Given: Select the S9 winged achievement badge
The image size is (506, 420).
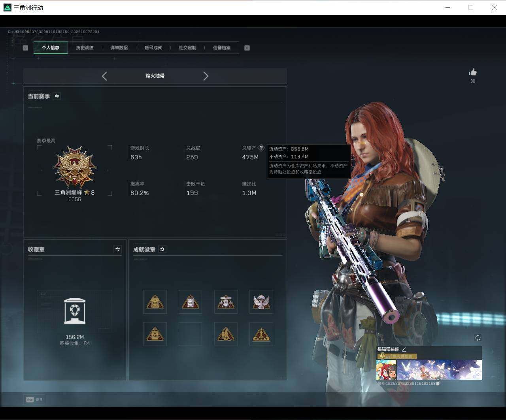Looking at the screenshot, I should coord(226,302).
